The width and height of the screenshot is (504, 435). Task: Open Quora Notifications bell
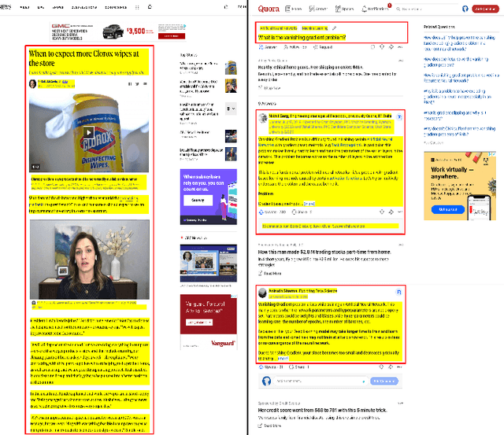pos(375,9)
